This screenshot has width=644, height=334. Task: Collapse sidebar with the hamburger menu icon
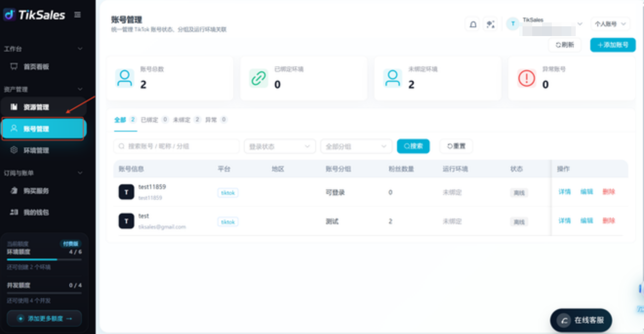78,15
